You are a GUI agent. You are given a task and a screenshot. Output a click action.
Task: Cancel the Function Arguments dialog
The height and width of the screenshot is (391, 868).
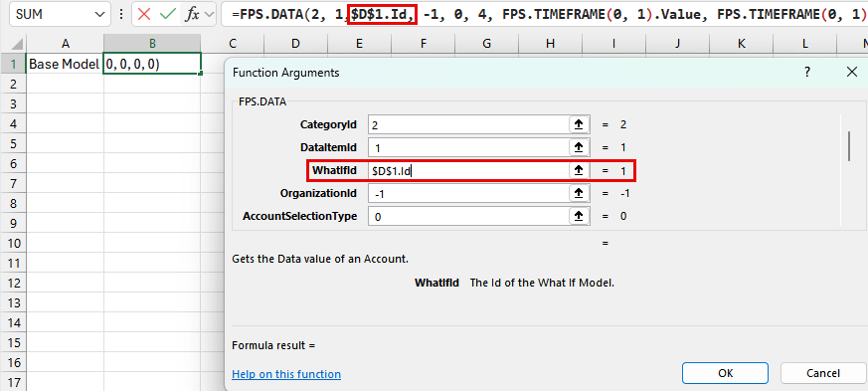pyautogui.click(x=823, y=373)
